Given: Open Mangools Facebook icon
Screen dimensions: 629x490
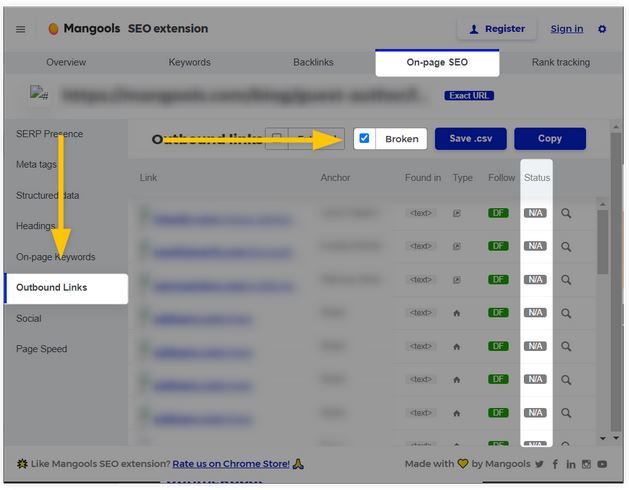Looking at the screenshot, I should 555,464.
